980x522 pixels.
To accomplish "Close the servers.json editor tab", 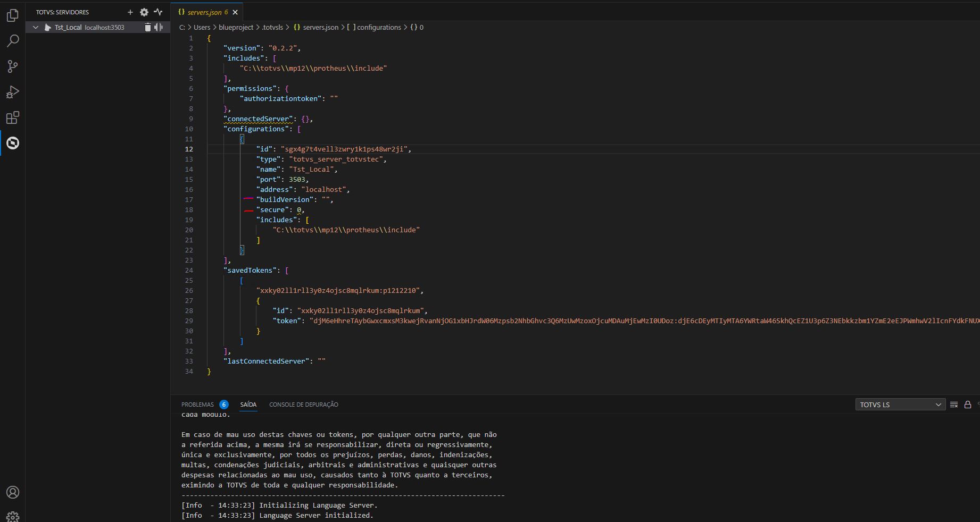I will (x=235, y=12).
